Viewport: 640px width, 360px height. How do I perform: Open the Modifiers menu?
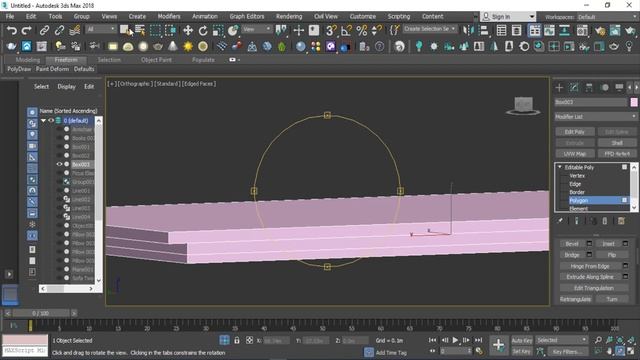coord(169,16)
